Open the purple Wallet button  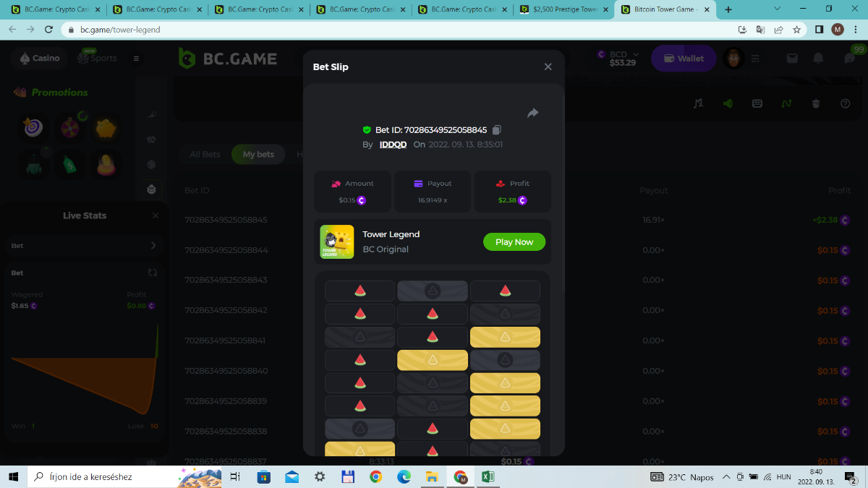pos(684,59)
